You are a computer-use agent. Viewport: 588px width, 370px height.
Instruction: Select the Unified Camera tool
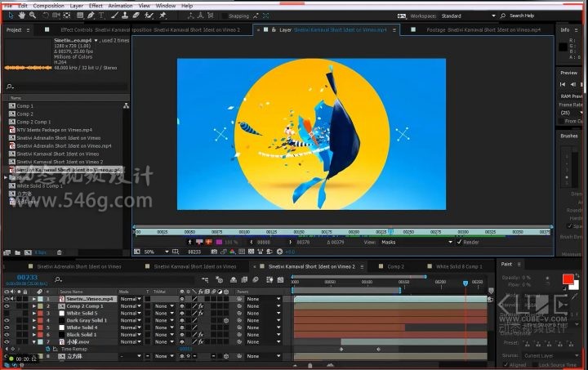tap(56, 16)
